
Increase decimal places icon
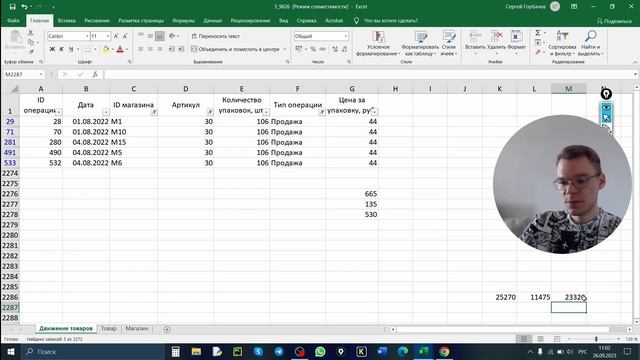(335, 49)
